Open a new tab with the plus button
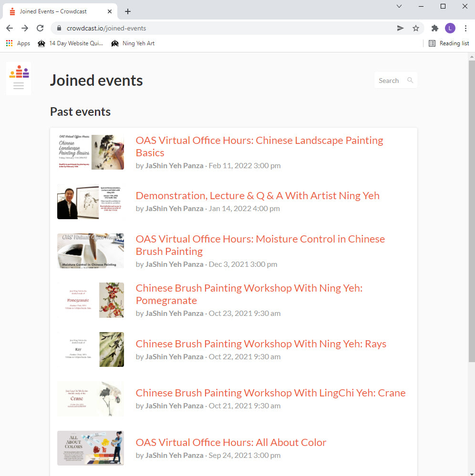 click(128, 11)
